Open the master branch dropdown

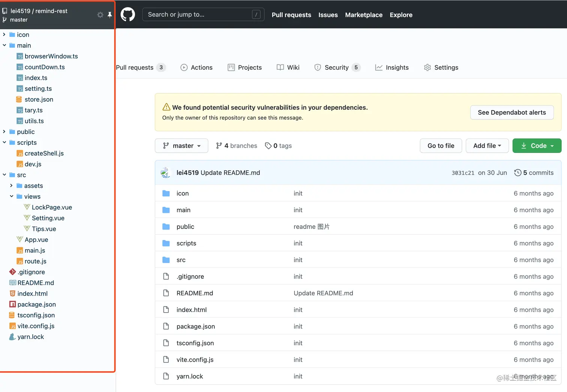[x=181, y=146]
